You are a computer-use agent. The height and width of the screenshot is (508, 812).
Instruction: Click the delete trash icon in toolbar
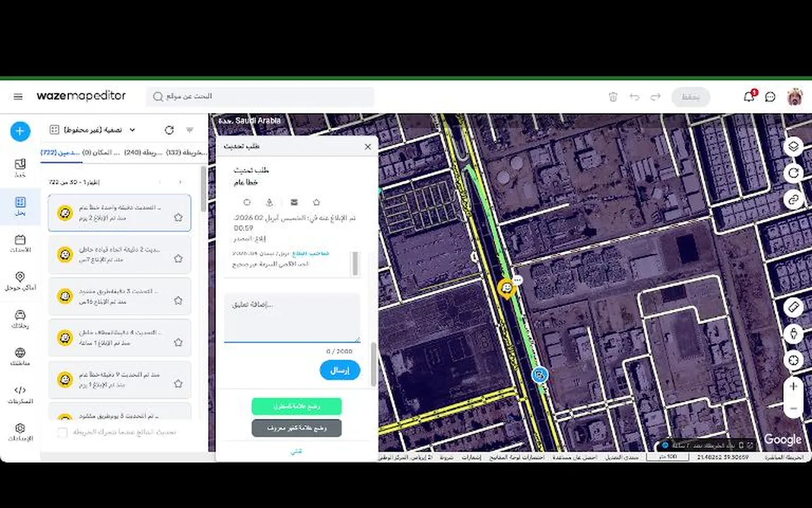(613, 97)
